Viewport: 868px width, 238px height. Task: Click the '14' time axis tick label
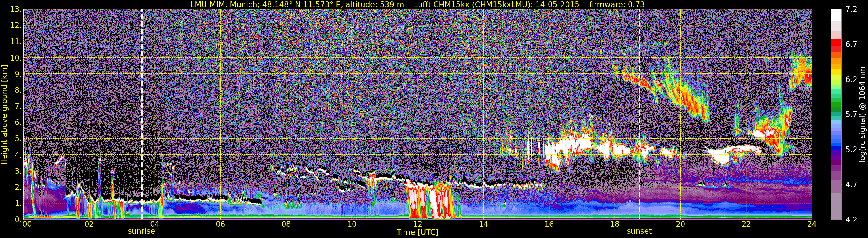tap(483, 224)
